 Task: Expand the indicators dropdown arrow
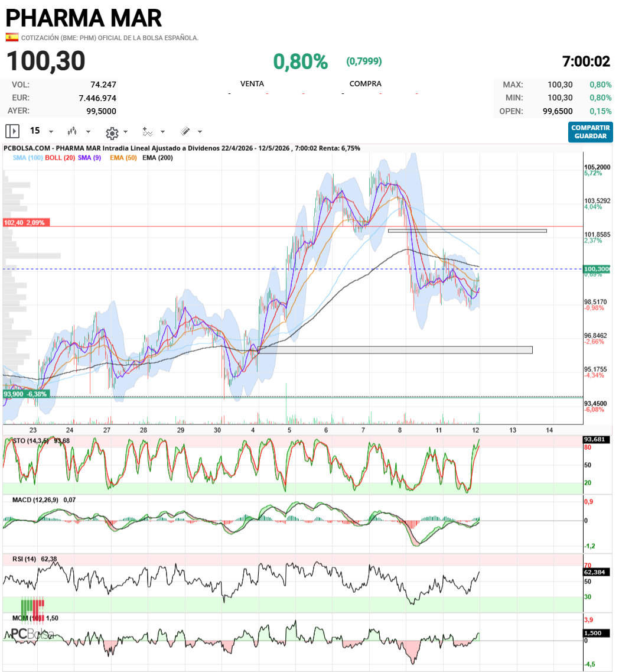tap(163, 132)
